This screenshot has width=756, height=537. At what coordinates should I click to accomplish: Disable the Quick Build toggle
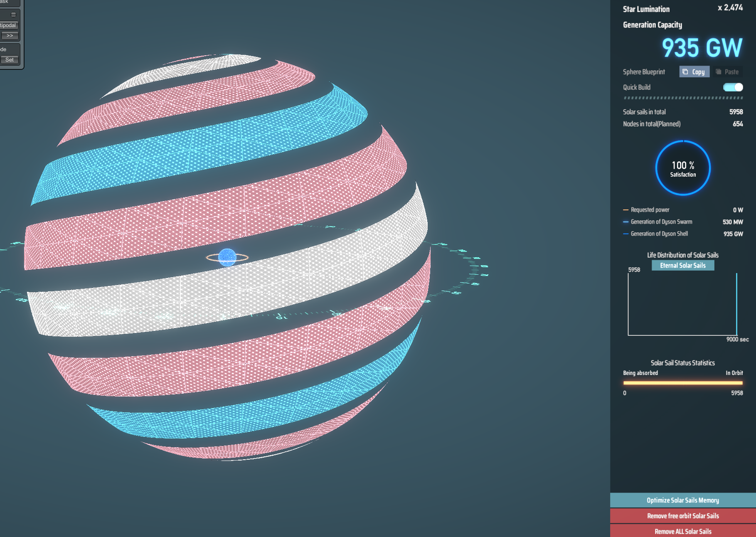[x=733, y=87]
